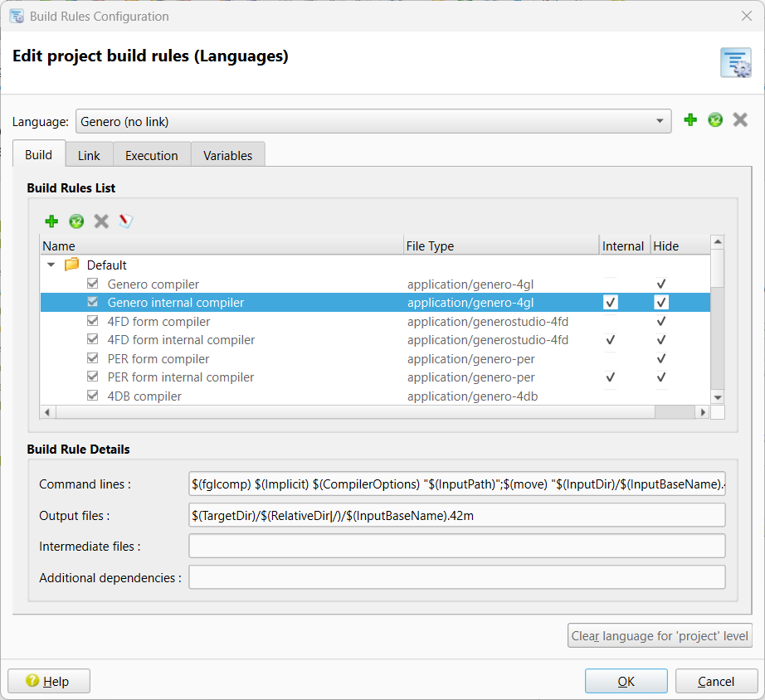Select the PER form internal compiler rule
The height and width of the screenshot is (700, 765).
click(x=181, y=377)
